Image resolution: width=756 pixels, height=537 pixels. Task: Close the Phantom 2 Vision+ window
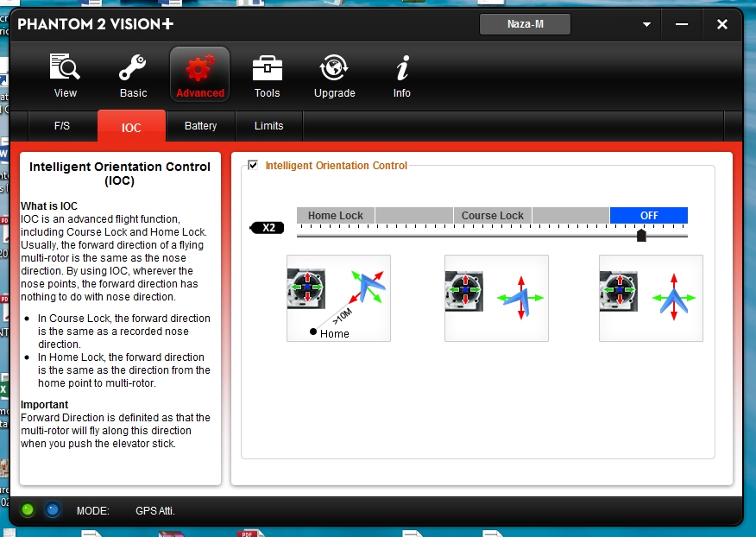tap(721, 24)
